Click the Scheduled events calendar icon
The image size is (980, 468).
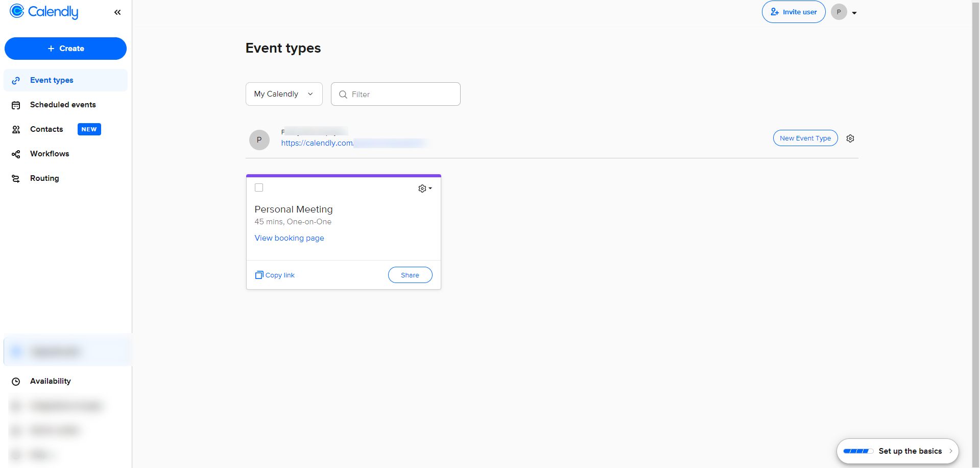coord(16,105)
